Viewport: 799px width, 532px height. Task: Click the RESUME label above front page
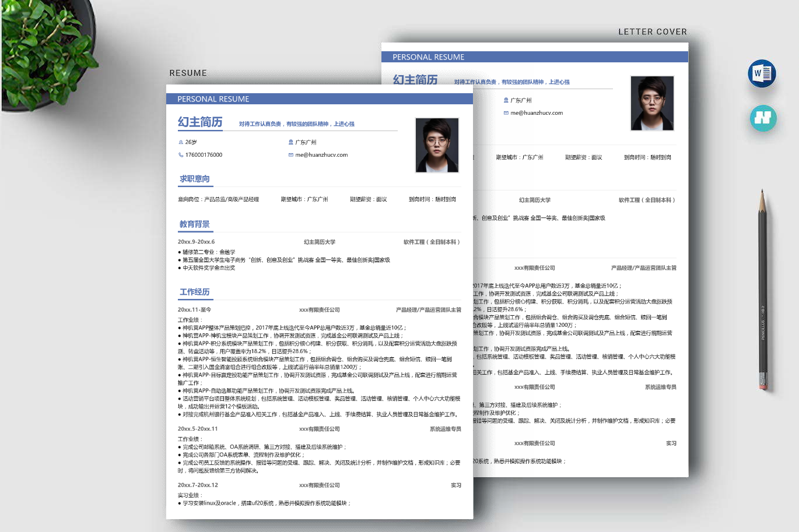tap(188, 73)
